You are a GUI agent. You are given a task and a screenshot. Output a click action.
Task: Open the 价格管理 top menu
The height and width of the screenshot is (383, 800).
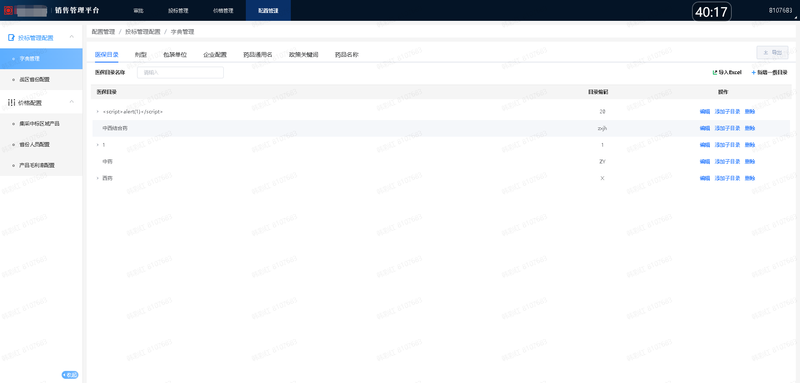[223, 11]
